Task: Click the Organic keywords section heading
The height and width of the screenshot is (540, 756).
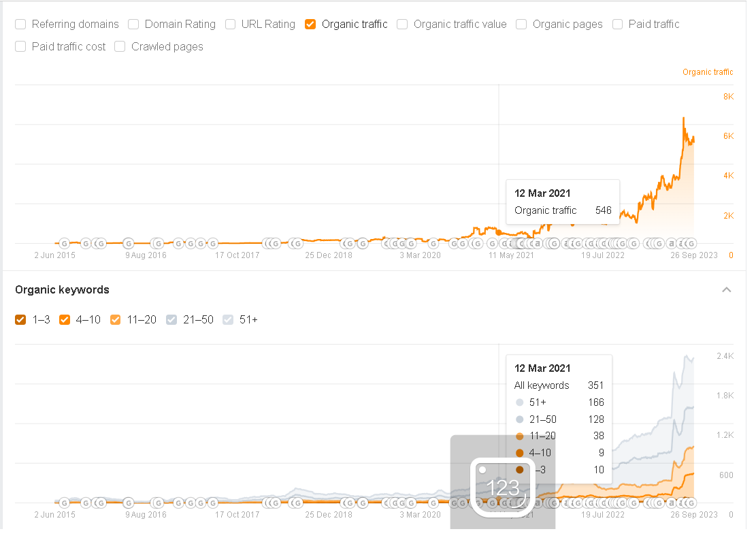Action: 62,290
